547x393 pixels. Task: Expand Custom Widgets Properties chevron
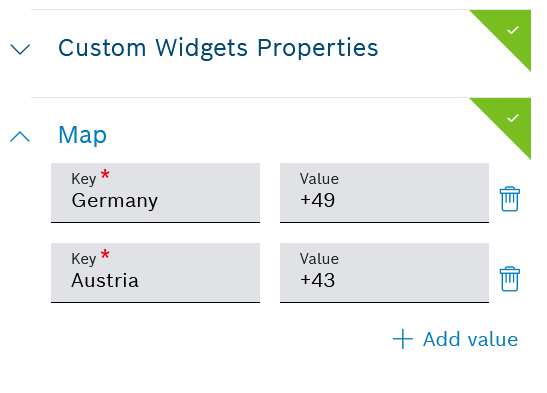pos(20,49)
